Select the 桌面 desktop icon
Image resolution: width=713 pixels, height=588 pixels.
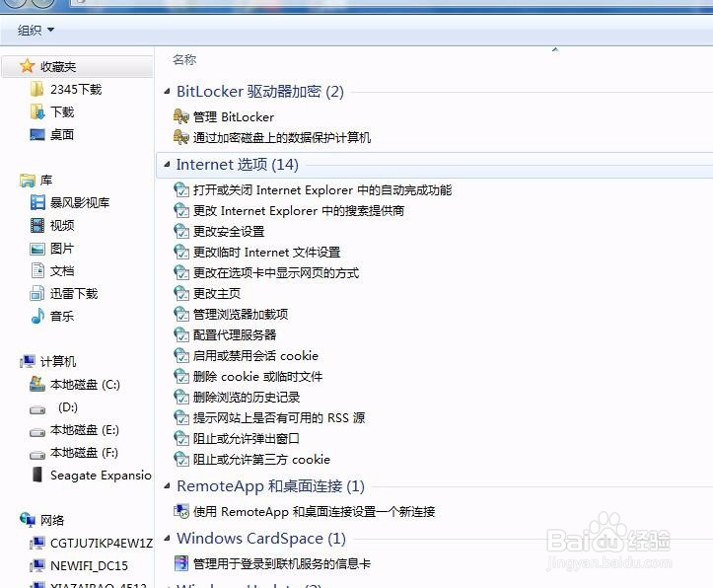click(x=37, y=134)
